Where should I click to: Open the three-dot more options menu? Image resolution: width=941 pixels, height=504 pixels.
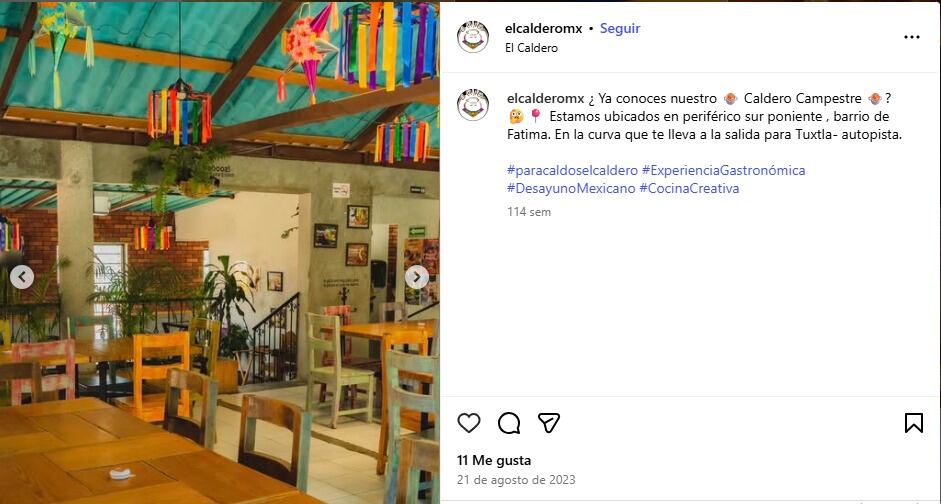(912, 37)
